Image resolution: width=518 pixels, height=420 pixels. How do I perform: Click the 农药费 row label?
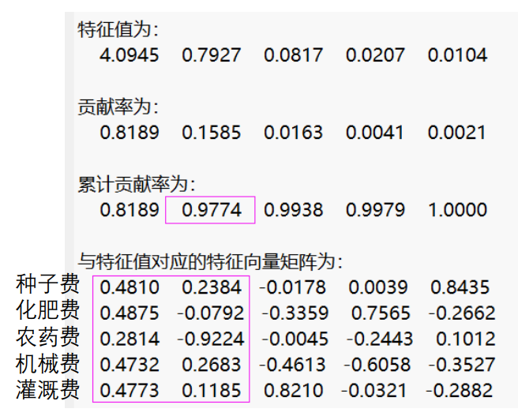[47, 337]
